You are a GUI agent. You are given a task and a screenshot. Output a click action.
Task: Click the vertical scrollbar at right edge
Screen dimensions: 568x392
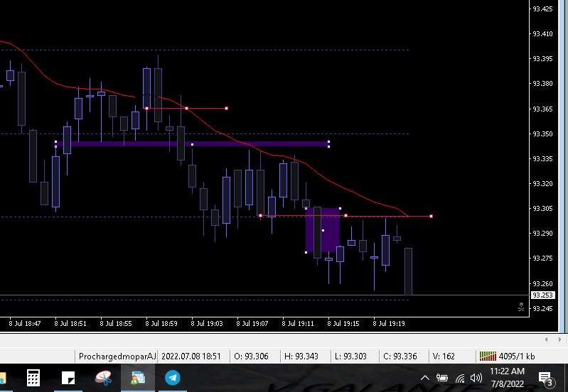pos(563,166)
